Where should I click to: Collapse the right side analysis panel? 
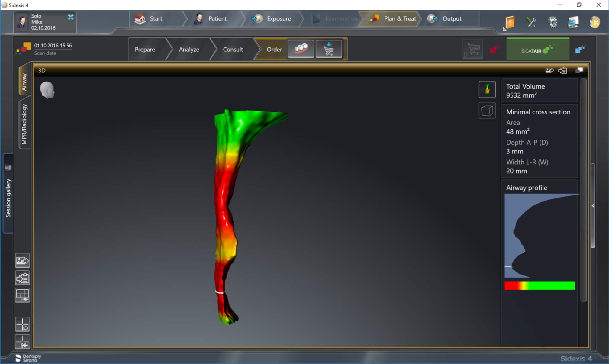pos(593,206)
